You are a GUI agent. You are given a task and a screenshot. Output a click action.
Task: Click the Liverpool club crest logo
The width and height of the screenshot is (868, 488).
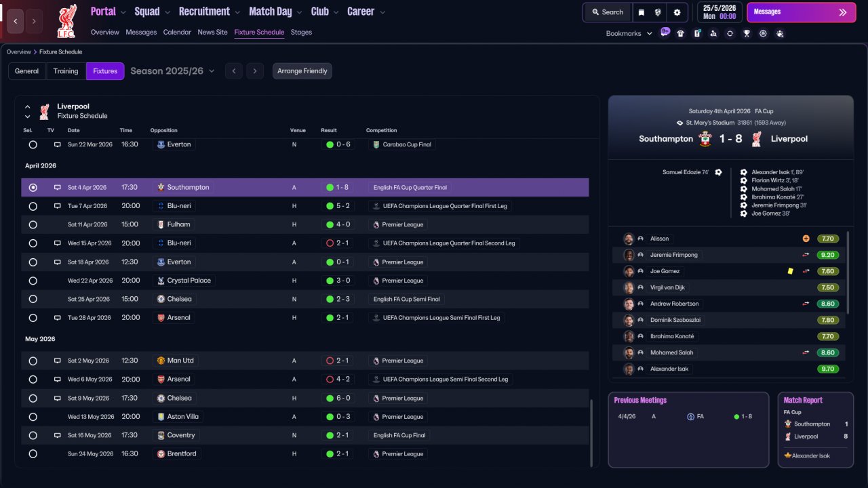[x=66, y=21]
